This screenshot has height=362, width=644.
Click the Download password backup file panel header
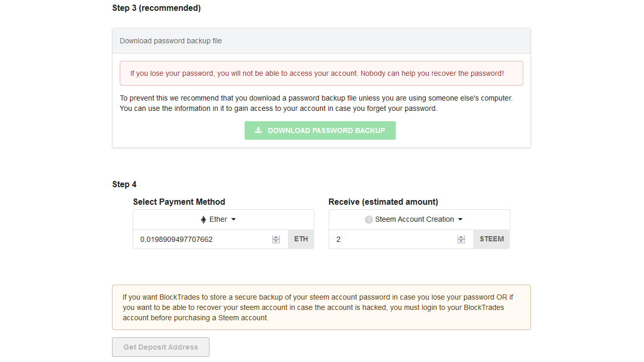(x=321, y=41)
